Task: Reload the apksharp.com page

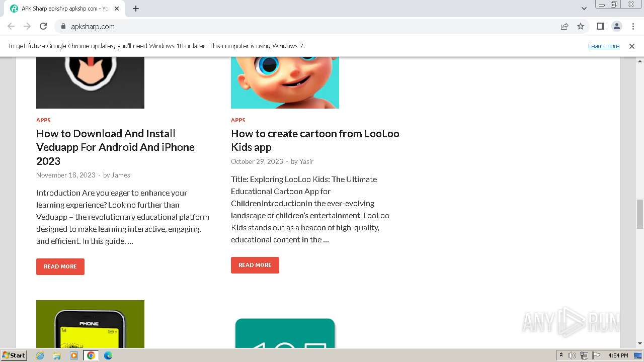Action: (43, 26)
